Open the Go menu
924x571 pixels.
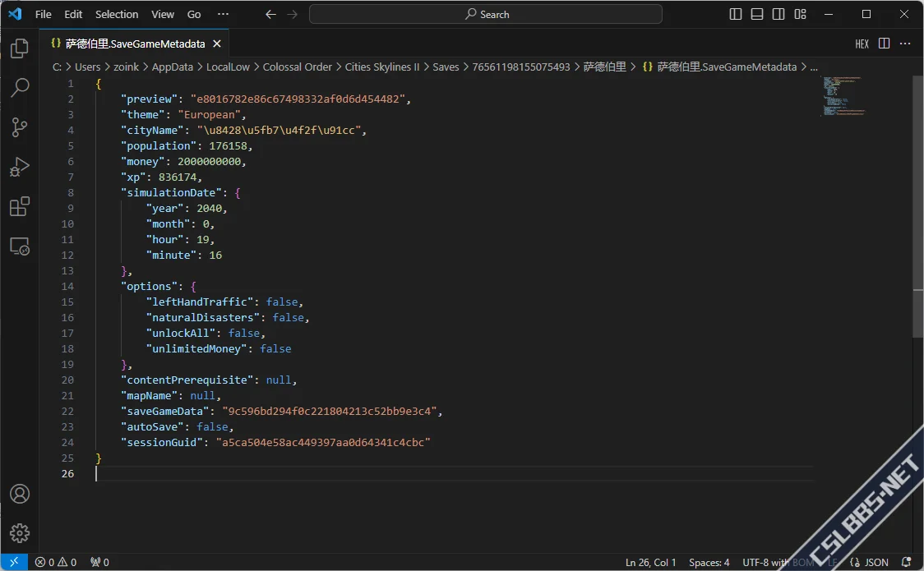(x=194, y=14)
